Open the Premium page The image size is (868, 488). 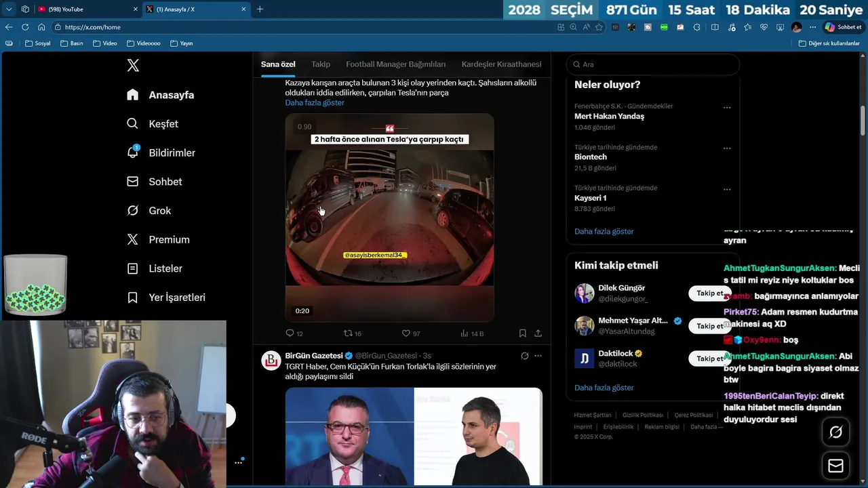[158, 239]
